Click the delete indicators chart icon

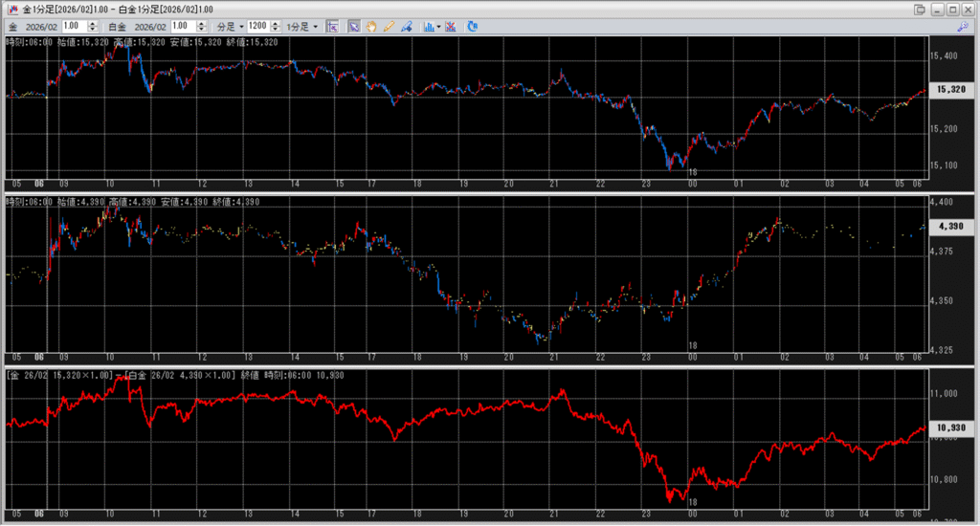[x=451, y=26]
